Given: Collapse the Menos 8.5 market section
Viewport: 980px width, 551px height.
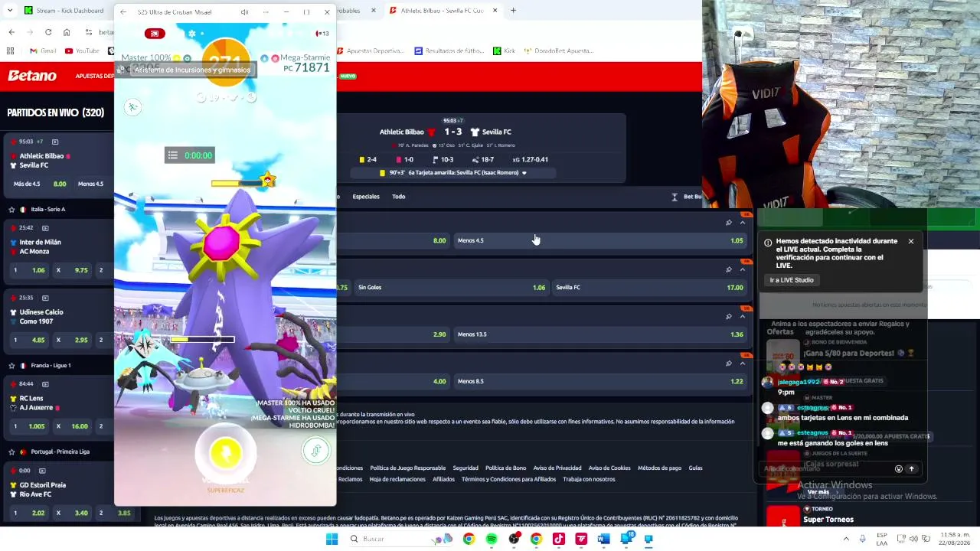Looking at the screenshot, I should [742, 364].
